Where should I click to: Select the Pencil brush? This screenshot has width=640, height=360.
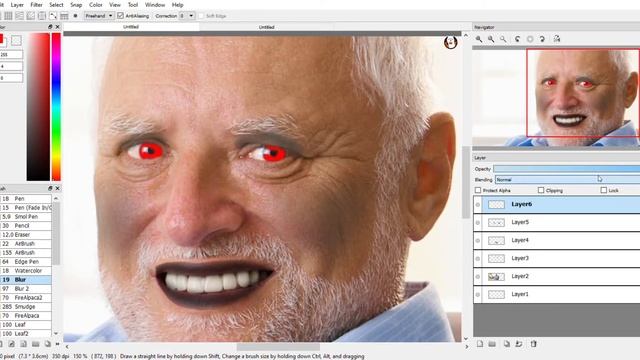point(26,226)
